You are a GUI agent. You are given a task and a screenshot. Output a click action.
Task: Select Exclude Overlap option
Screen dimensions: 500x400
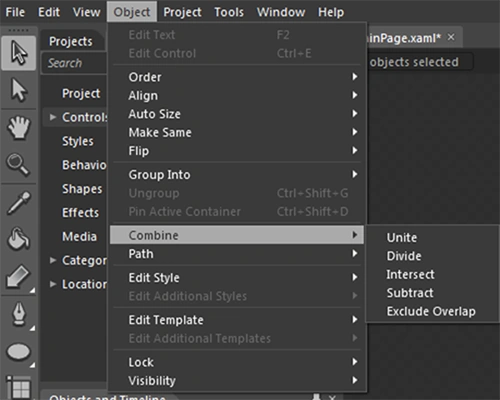point(431,311)
